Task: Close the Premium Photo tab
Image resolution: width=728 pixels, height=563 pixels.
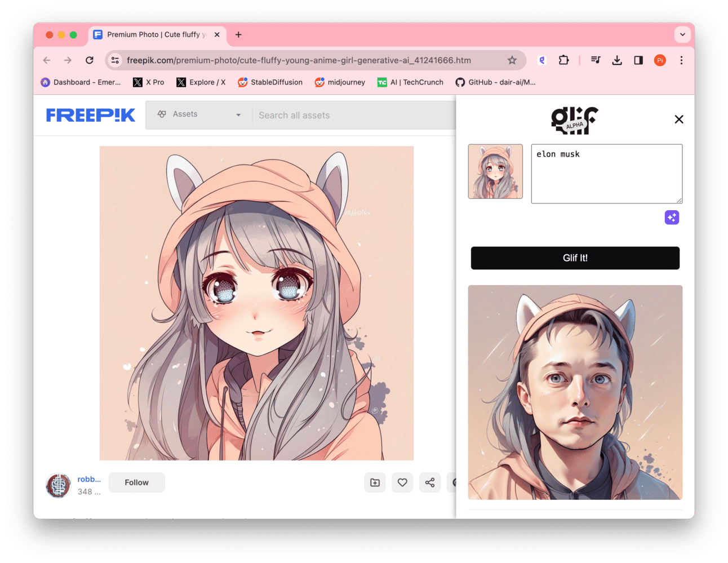Action: click(x=217, y=35)
